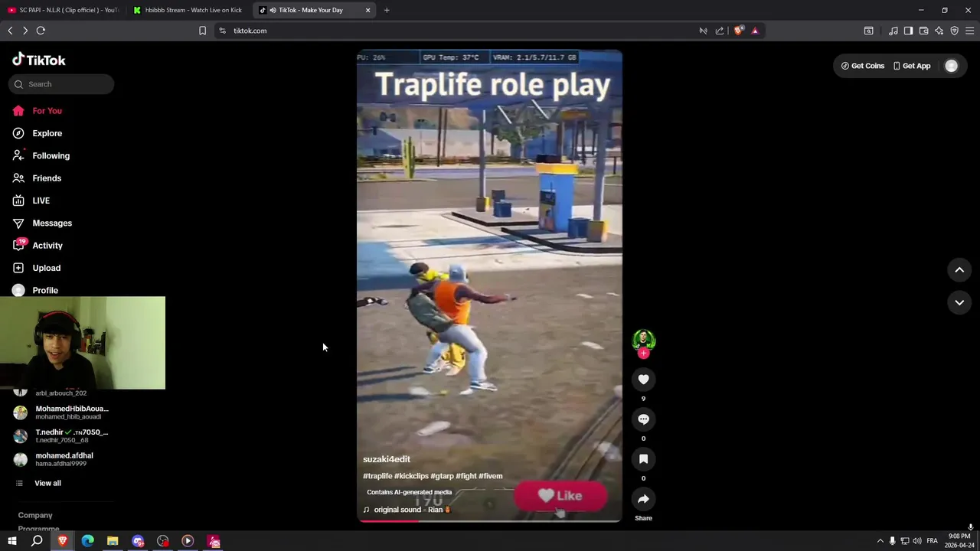Go to the next video with down chevron
Image resolution: width=980 pixels, height=551 pixels.
point(959,302)
